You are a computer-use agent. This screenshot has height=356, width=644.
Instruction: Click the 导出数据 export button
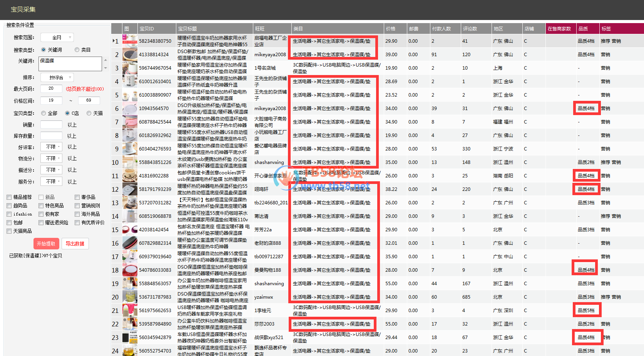point(75,244)
